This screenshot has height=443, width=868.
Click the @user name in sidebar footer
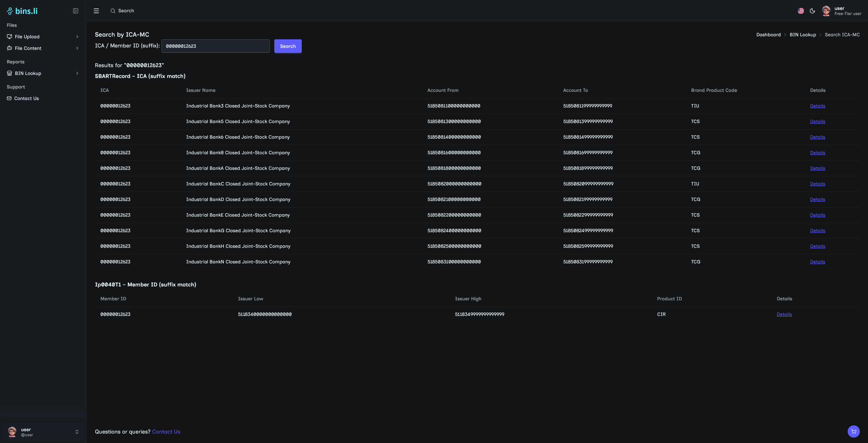pyautogui.click(x=27, y=435)
